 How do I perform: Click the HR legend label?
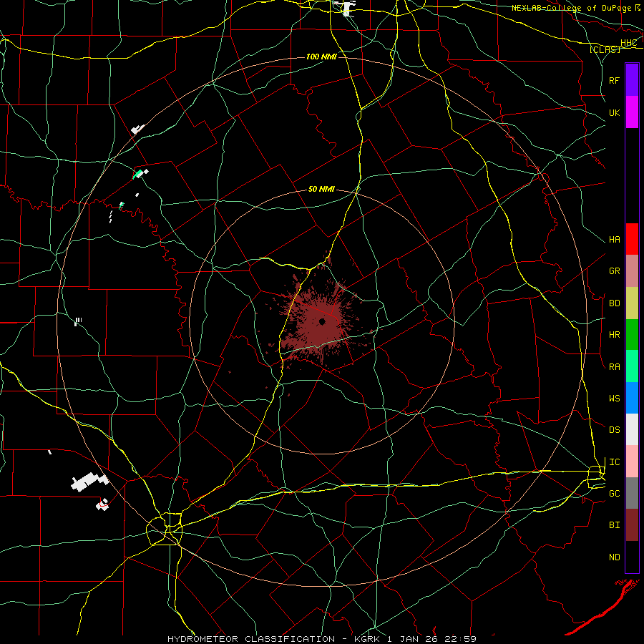coord(615,335)
